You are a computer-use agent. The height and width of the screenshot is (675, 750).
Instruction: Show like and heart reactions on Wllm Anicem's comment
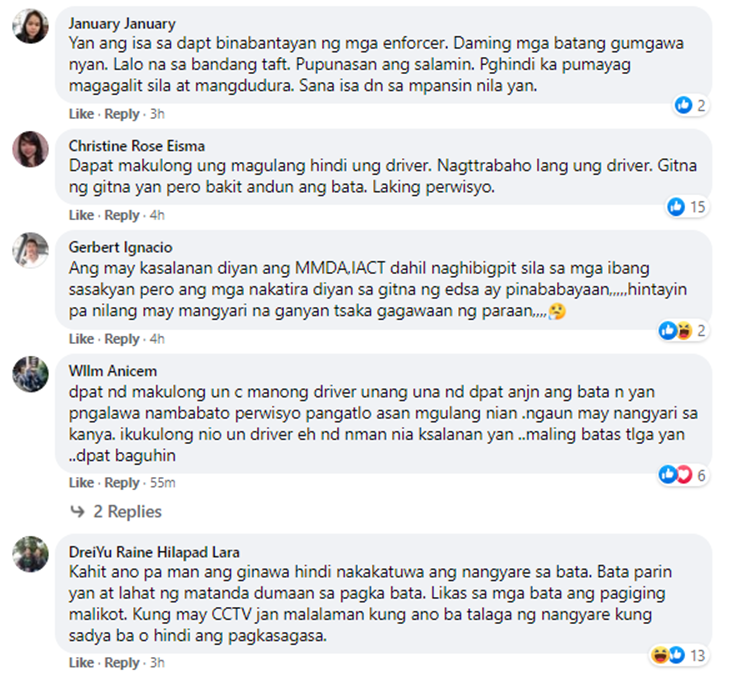683,475
